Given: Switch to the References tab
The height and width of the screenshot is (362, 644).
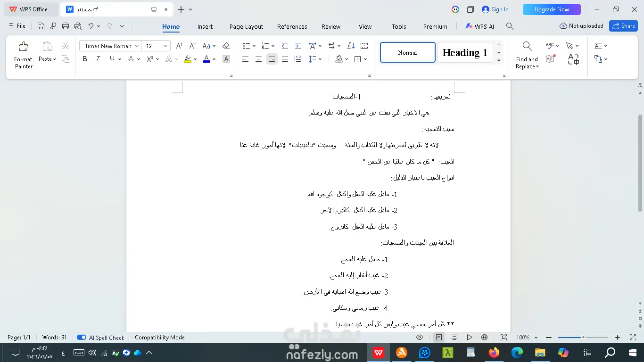Looking at the screenshot, I should point(292,26).
